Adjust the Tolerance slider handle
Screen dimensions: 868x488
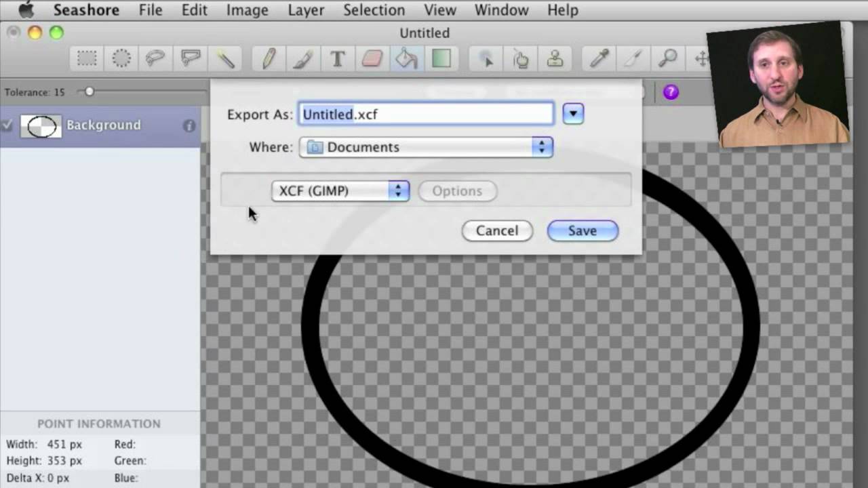[89, 91]
